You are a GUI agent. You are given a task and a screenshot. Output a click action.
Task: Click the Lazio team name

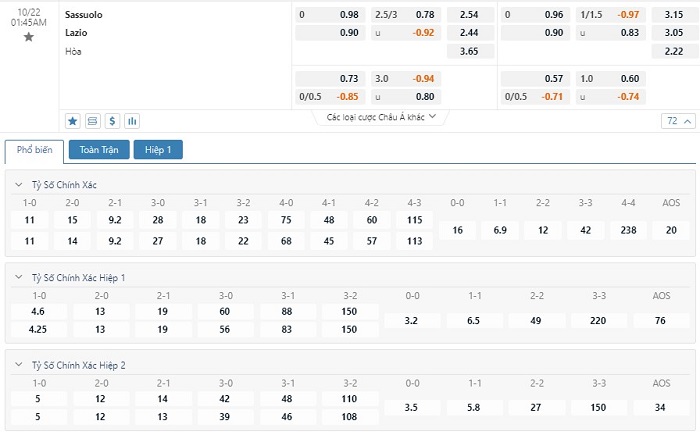click(x=76, y=32)
